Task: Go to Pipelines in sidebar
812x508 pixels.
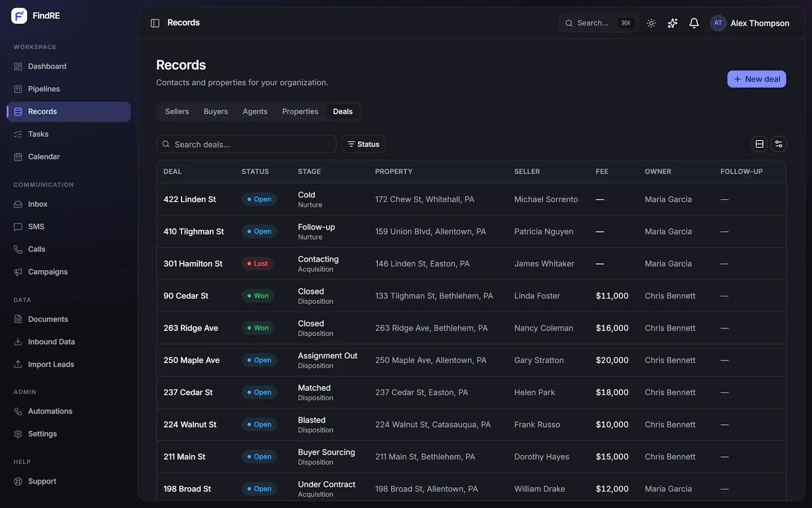Action: (x=69, y=89)
